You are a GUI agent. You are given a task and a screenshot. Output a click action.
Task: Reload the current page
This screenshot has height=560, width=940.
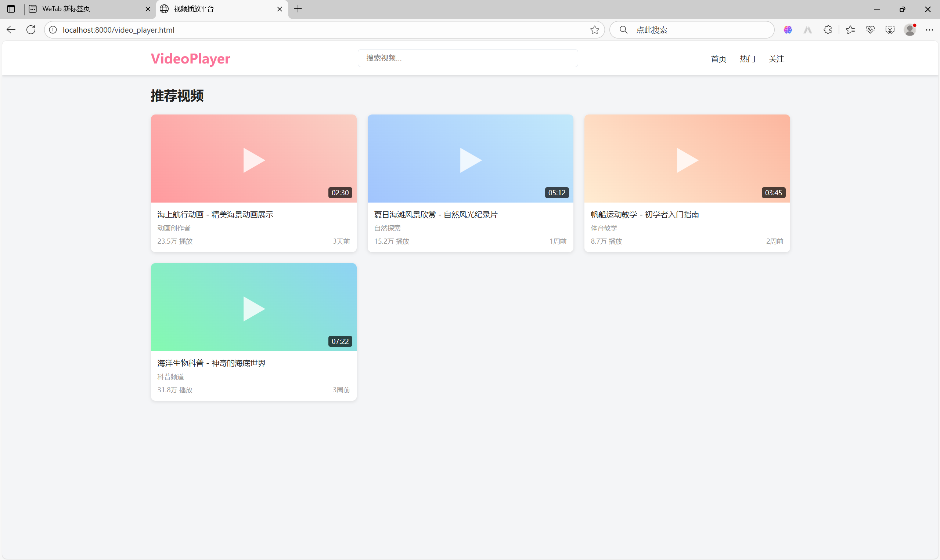30,30
